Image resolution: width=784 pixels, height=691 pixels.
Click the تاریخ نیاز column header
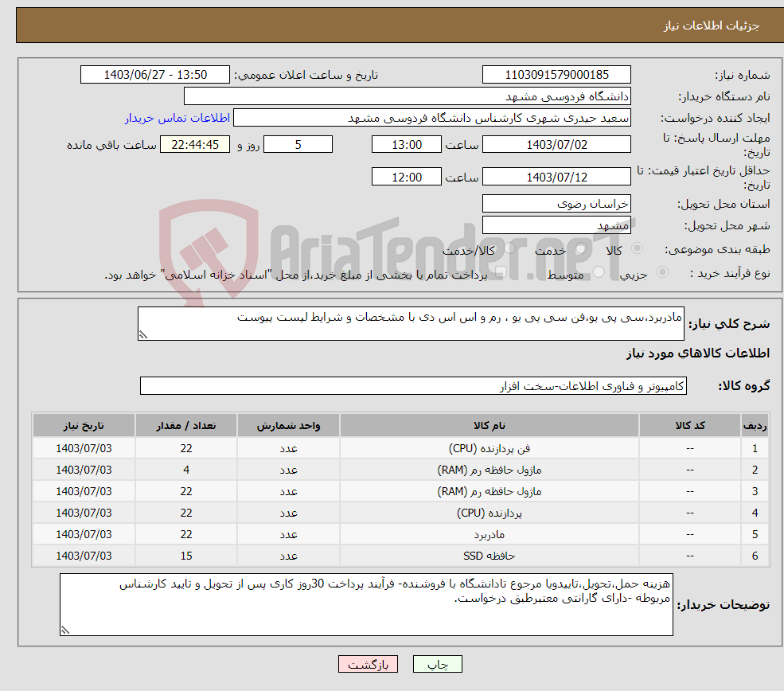(84, 425)
